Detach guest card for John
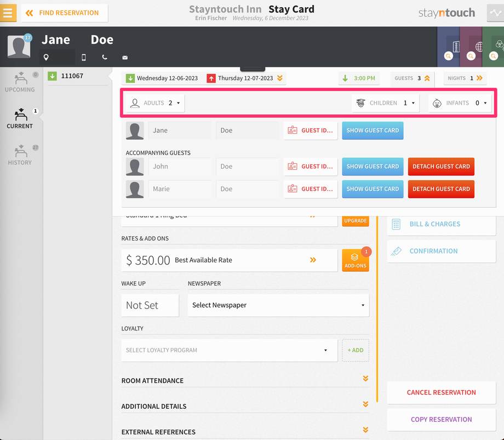 (441, 167)
